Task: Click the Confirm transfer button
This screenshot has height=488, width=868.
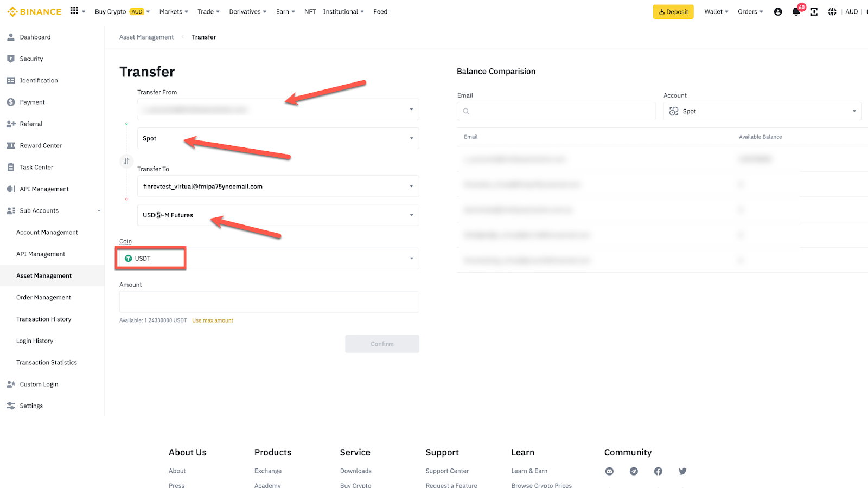Action: (x=382, y=344)
